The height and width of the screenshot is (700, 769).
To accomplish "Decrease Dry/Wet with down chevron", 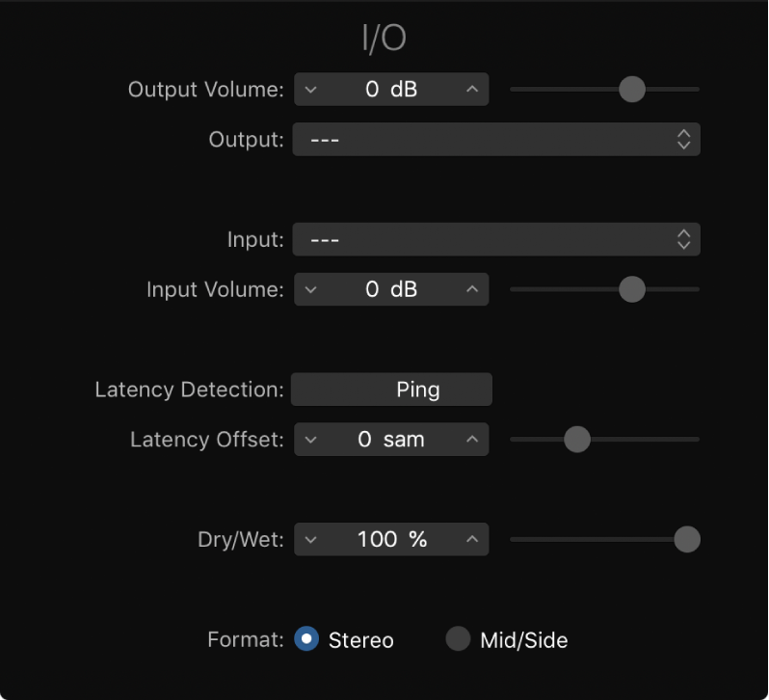I will pos(310,540).
